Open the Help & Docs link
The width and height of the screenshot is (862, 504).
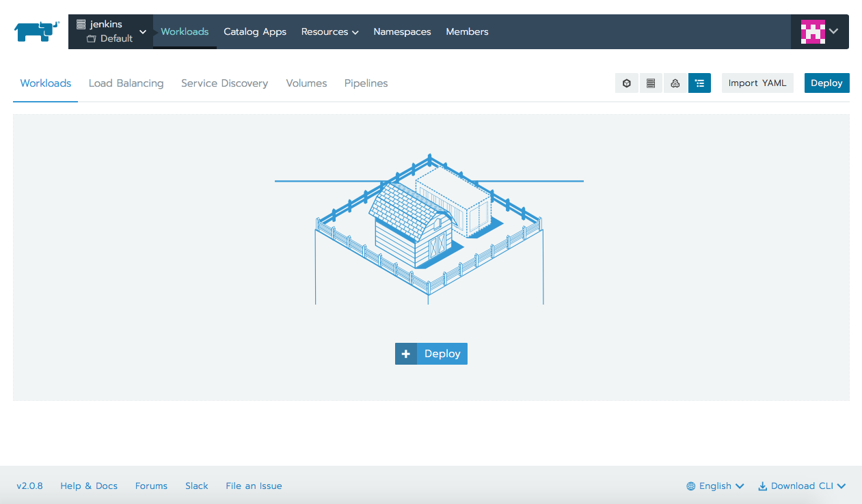[89, 486]
